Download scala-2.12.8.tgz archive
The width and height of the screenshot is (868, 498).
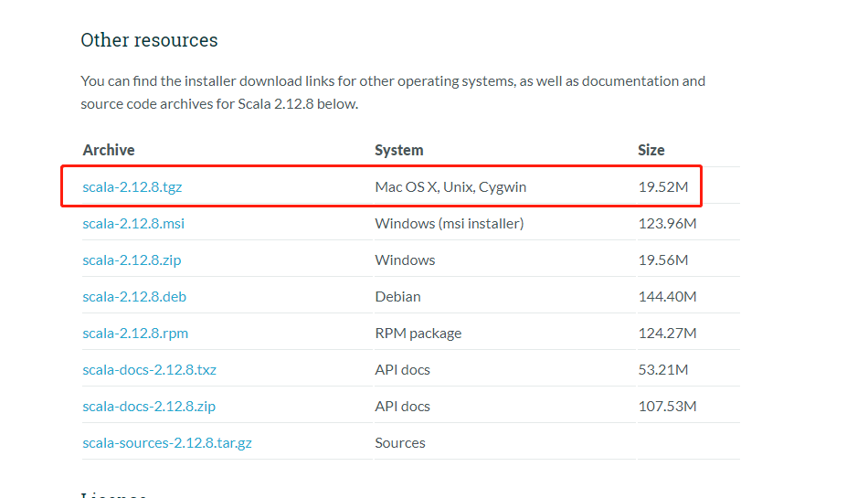click(x=132, y=187)
